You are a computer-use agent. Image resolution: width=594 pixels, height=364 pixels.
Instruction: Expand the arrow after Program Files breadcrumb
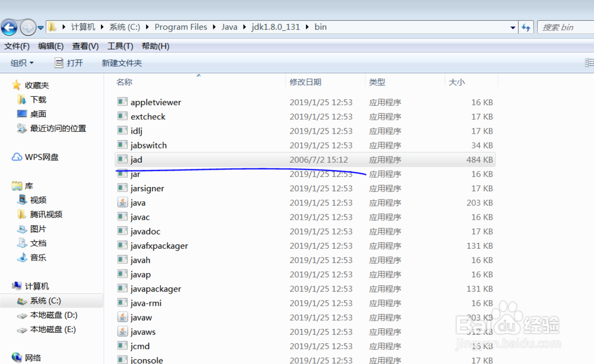point(214,27)
